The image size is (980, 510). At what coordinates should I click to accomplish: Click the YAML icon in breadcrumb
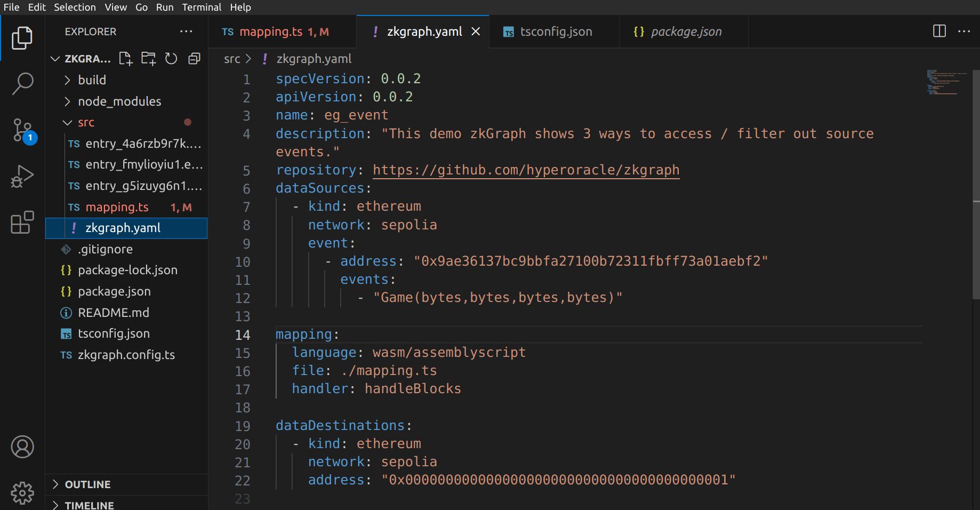click(x=265, y=59)
